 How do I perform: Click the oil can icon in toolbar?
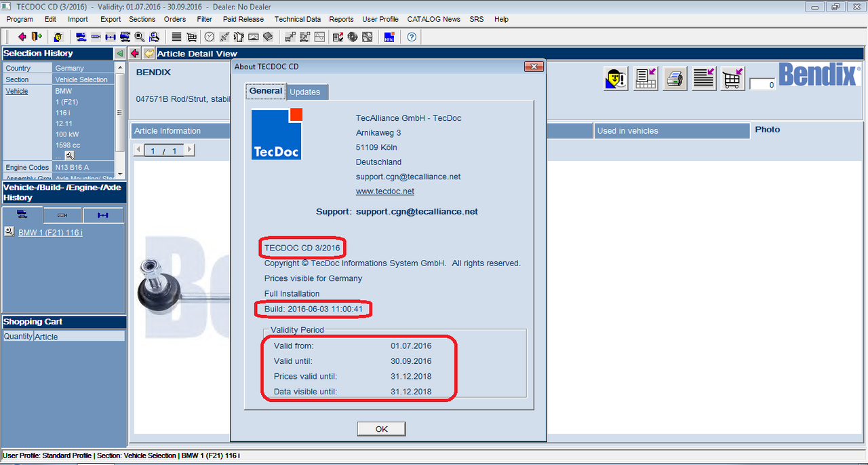click(x=239, y=37)
